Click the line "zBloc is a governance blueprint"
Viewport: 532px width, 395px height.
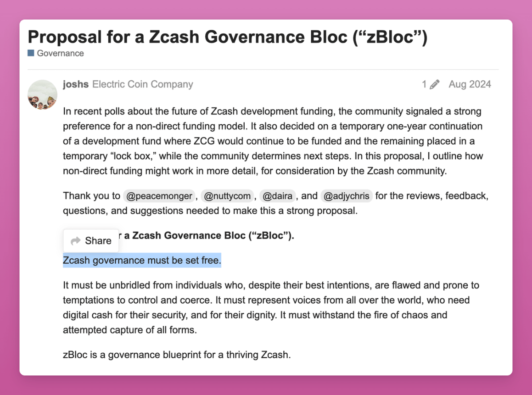point(176,355)
